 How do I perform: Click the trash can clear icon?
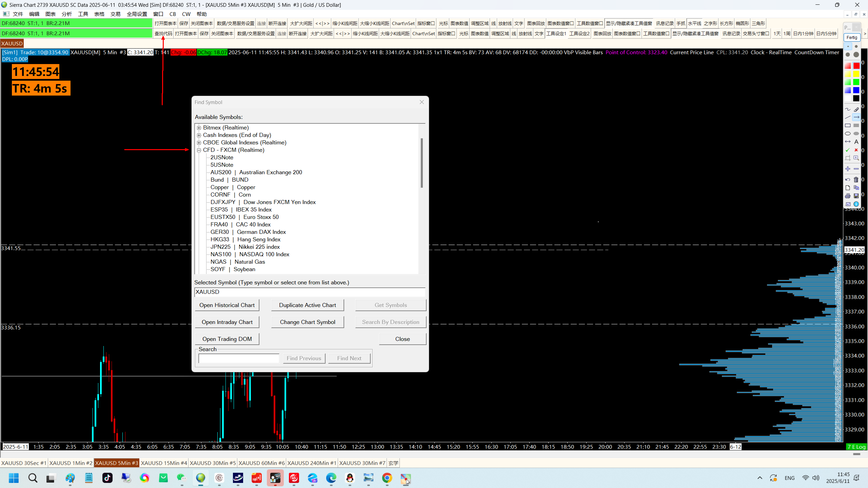(856, 180)
